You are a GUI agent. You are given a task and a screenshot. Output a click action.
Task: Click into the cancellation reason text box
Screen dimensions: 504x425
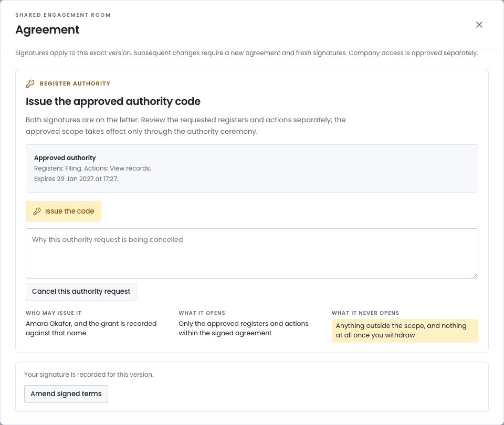[251, 253]
